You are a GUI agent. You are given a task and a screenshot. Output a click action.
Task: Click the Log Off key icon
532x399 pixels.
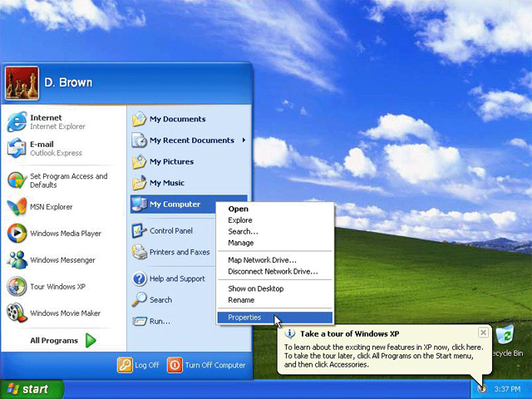125,365
